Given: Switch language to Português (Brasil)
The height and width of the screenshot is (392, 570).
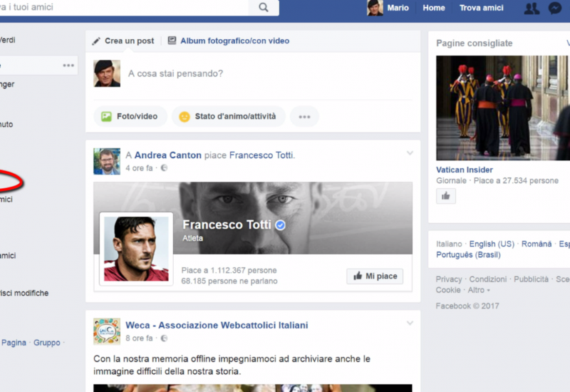Looking at the screenshot, I should (468, 254).
